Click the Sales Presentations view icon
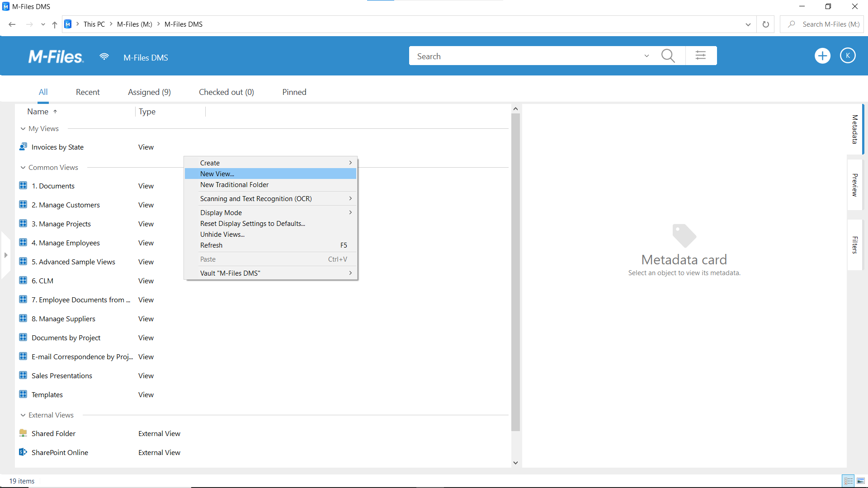868x488 pixels. [x=23, y=375]
